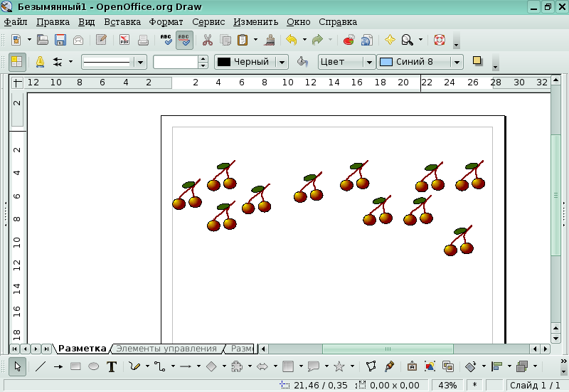Image resolution: width=569 pixels, height=392 pixels.
Task: Open the Черный line color dropdown
Action: [x=282, y=62]
